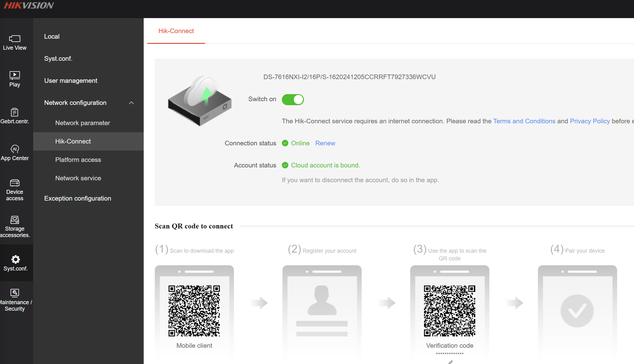This screenshot has width=634, height=364.
Task: Click the Mobile client QR code
Action: point(194,311)
